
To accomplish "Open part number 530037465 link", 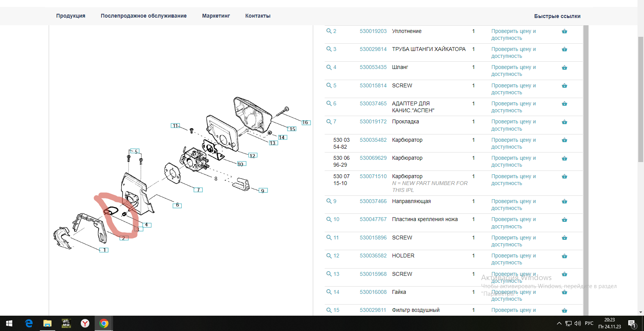I will point(373,103).
